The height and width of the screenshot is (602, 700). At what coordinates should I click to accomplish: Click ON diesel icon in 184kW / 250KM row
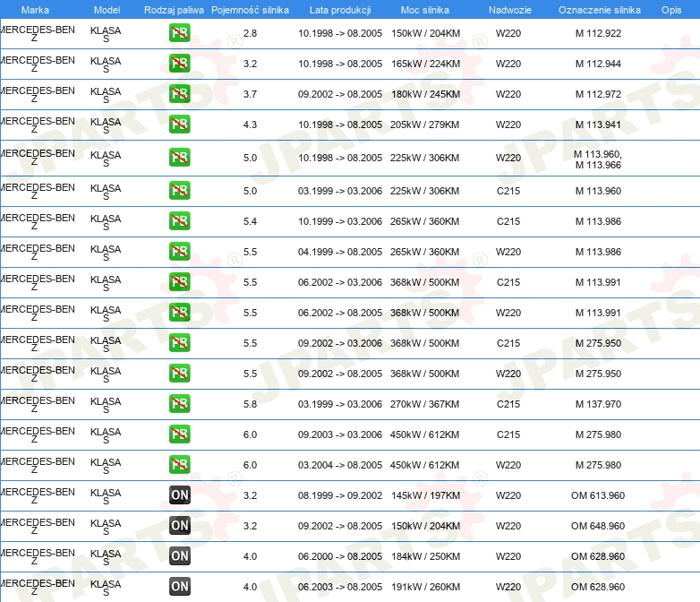point(179,556)
